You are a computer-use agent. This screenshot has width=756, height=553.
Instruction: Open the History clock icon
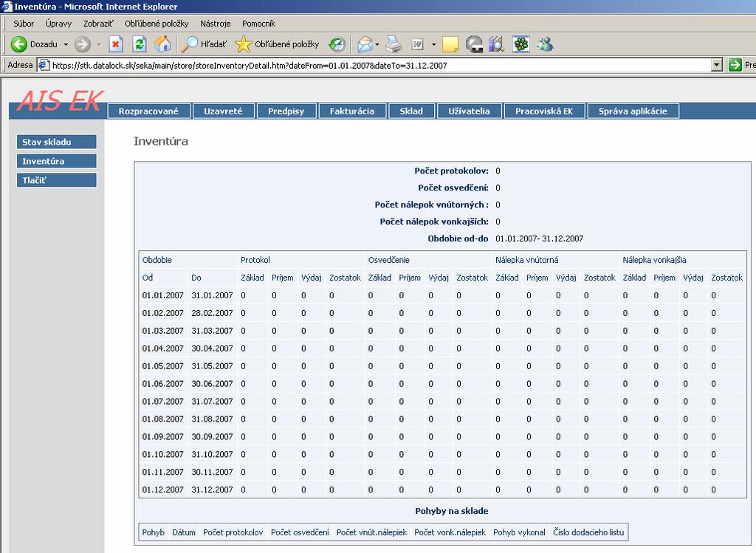pos(337,44)
